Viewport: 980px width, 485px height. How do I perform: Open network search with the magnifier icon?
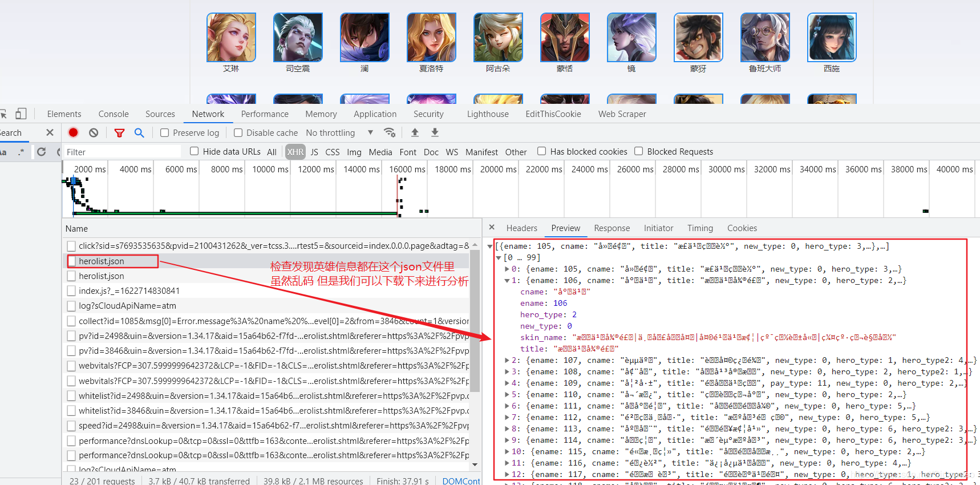tap(139, 132)
